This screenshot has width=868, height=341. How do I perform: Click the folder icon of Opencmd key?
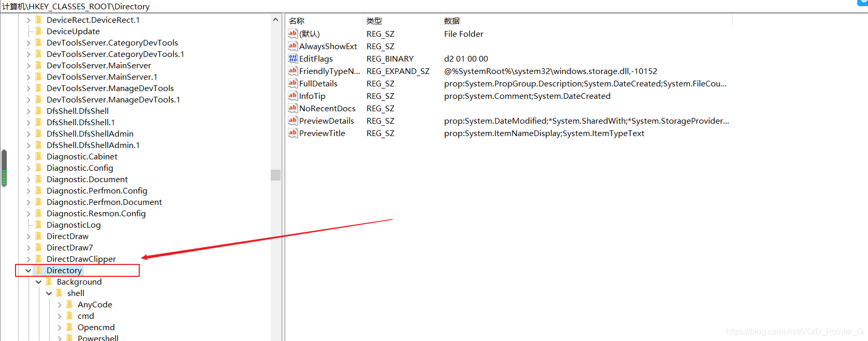pyautogui.click(x=69, y=327)
